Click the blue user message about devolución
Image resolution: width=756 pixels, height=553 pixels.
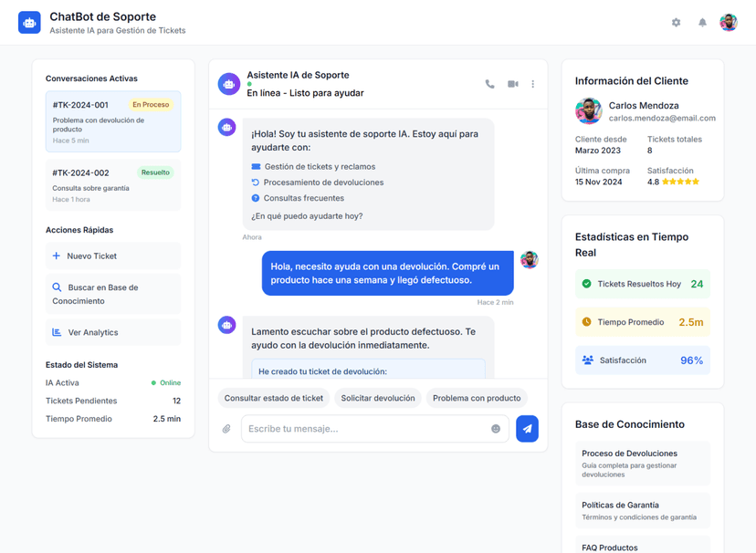pos(388,273)
